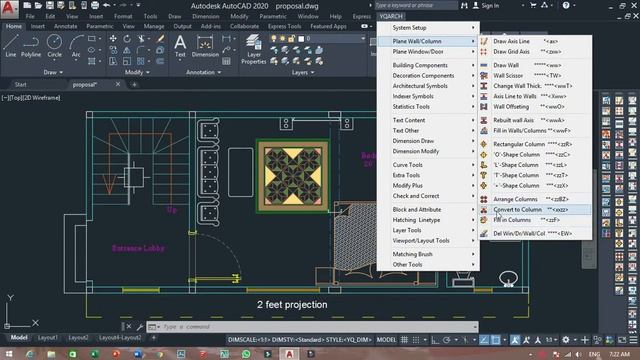
Task: Click the AutoCAD application logo button
Action: tap(9, 9)
